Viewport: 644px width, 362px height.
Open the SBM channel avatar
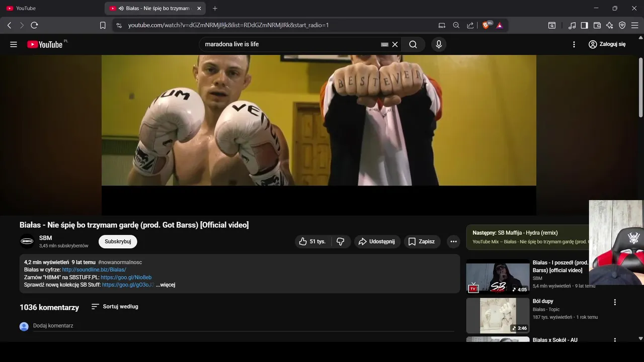click(x=27, y=241)
